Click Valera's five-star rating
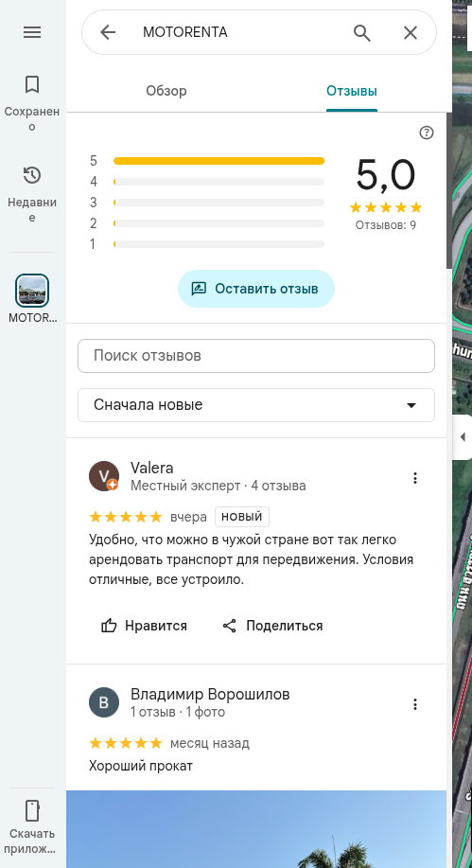The height and width of the screenshot is (868, 472). [x=126, y=517]
